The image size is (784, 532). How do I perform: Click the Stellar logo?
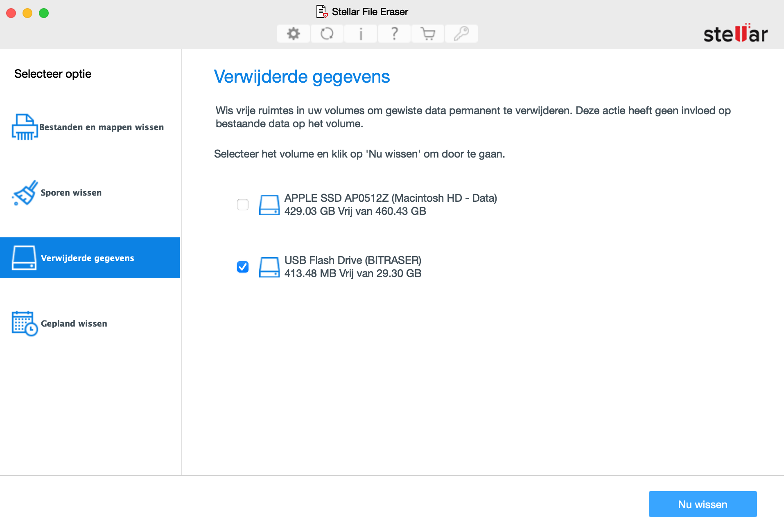[735, 33]
